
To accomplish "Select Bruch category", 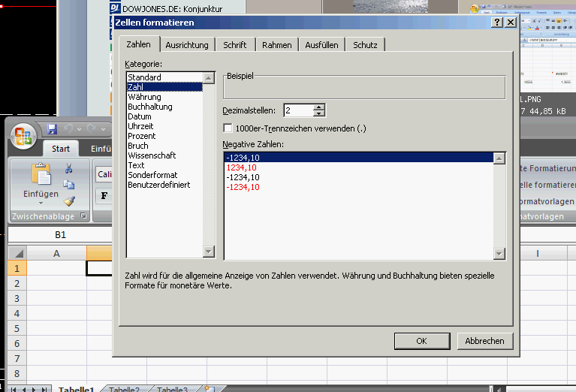I will coord(164,146).
